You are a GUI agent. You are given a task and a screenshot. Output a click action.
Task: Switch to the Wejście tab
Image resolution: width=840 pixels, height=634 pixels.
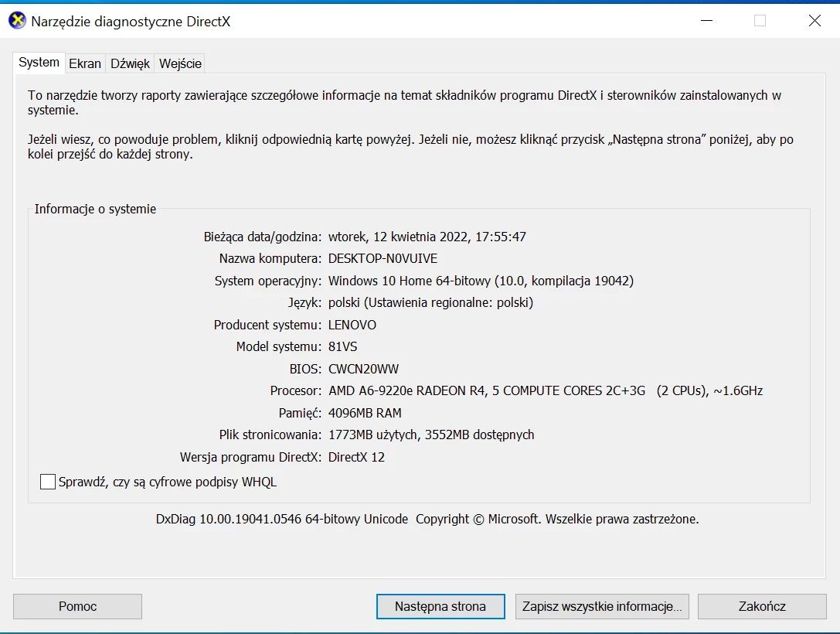coord(180,63)
